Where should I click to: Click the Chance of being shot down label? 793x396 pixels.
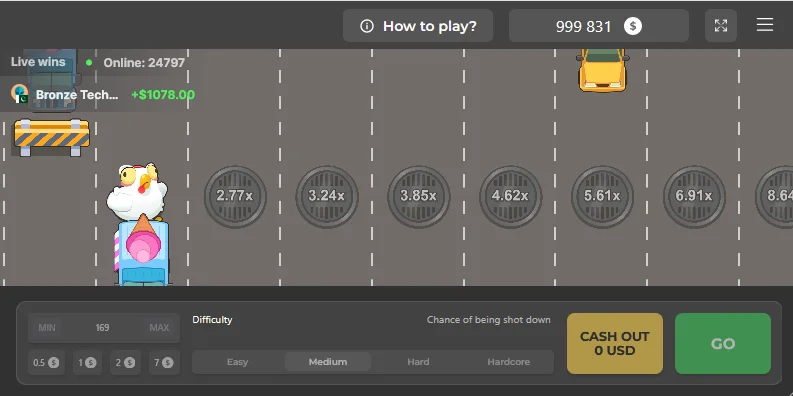click(x=489, y=320)
